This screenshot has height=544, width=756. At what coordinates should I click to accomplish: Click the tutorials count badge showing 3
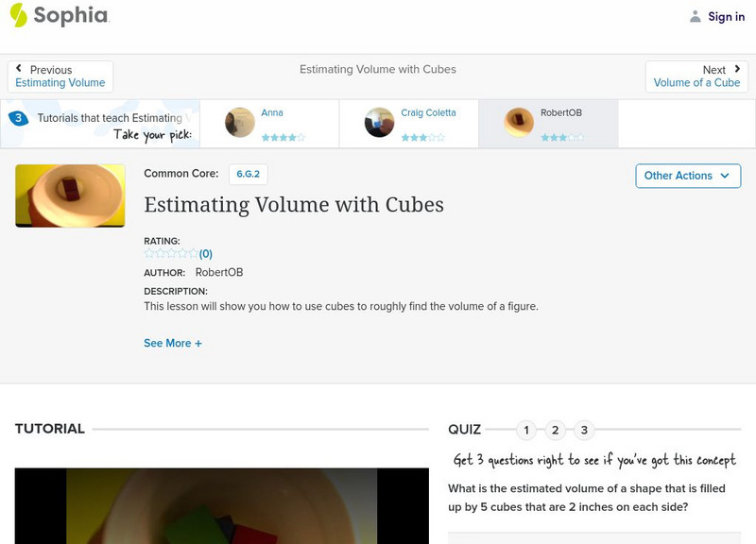pos(18,118)
